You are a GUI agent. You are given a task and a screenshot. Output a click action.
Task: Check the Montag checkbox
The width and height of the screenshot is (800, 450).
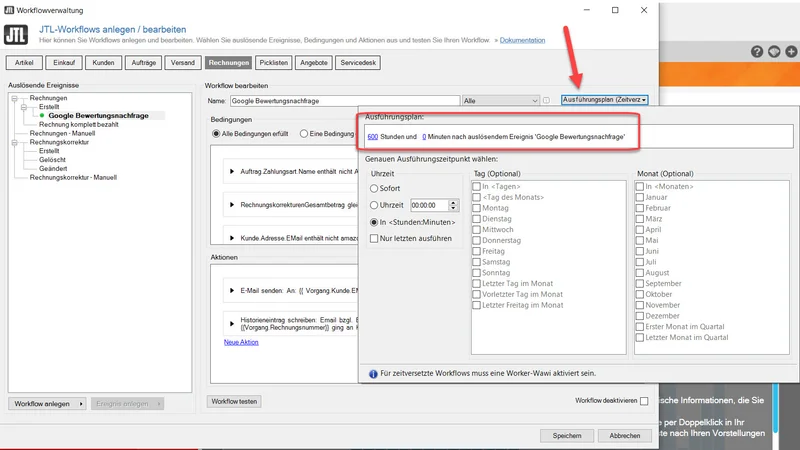[x=477, y=208]
